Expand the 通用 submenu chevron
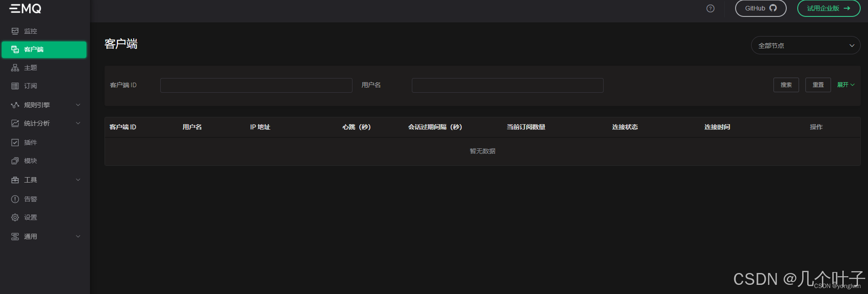The width and height of the screenshot is (868, 294). [78, 236]
